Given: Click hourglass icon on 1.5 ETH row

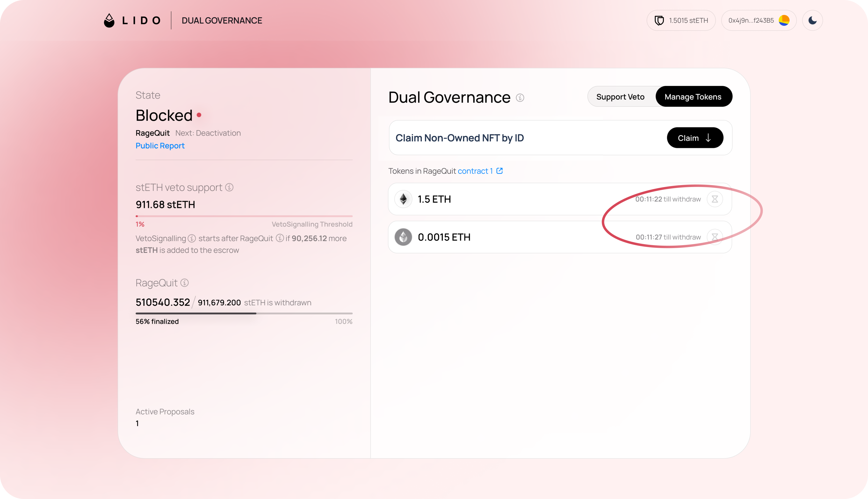Looking at the screenshot, I should [x=715, y=199].
